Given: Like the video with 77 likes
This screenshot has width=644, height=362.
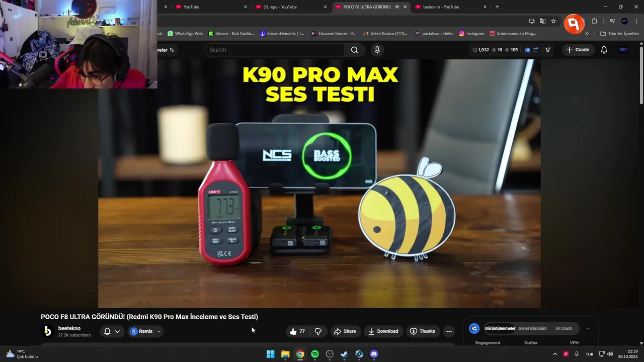Looking at the screenshot, I should (297, 331).
